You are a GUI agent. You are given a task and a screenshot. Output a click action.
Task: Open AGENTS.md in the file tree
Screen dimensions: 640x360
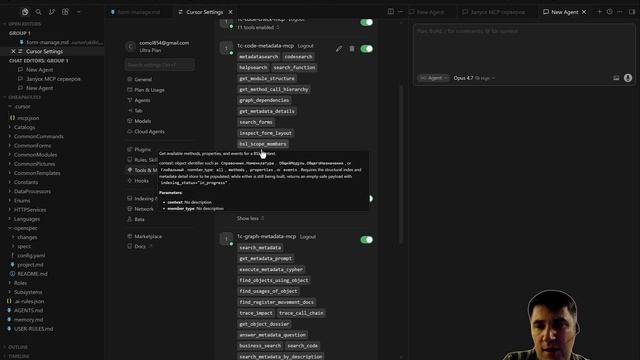(28, 311)
